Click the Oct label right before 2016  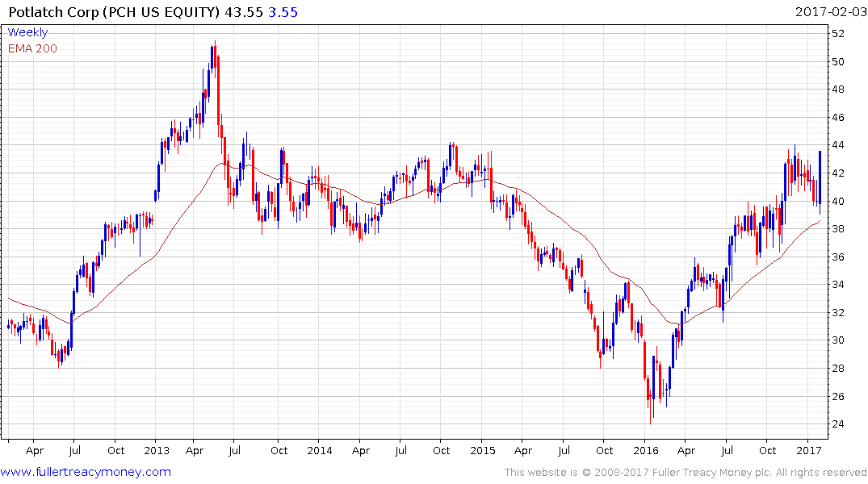pos(605,451)
